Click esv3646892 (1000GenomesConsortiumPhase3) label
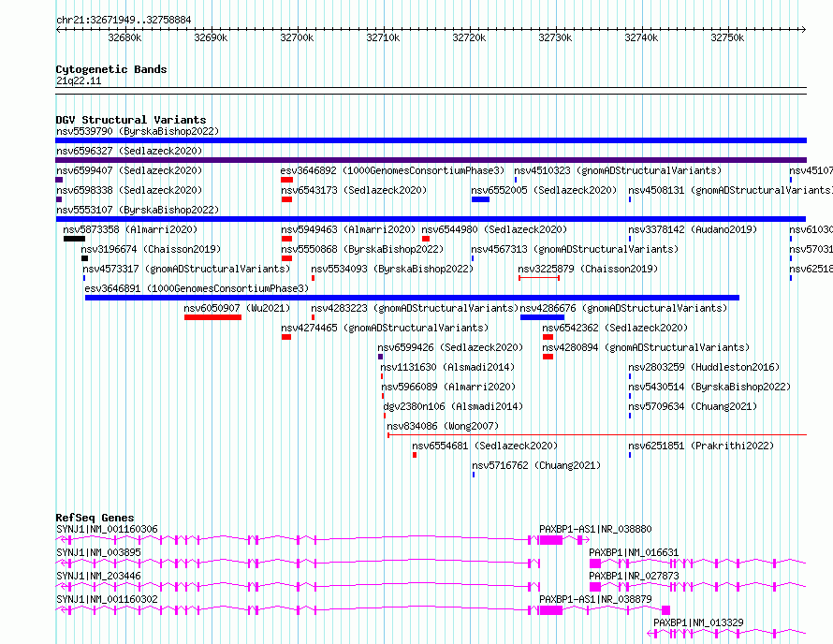Viewport: 833px width, 644px height. (x=392, y=170)
